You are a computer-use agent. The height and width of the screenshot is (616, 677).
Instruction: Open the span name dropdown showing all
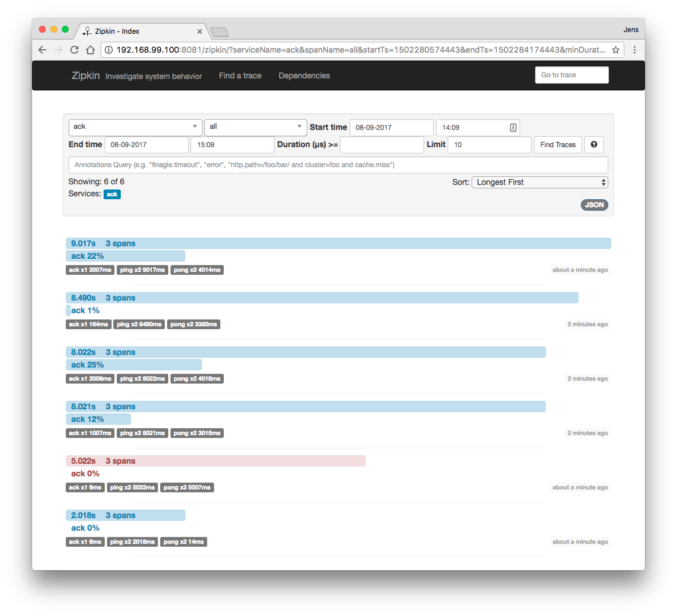point(255,127)
